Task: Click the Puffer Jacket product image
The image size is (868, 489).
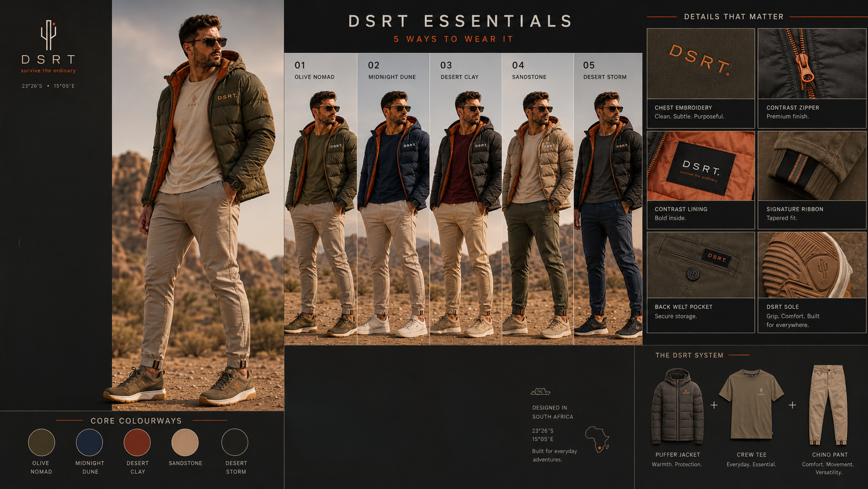Action: click(677, 406)
